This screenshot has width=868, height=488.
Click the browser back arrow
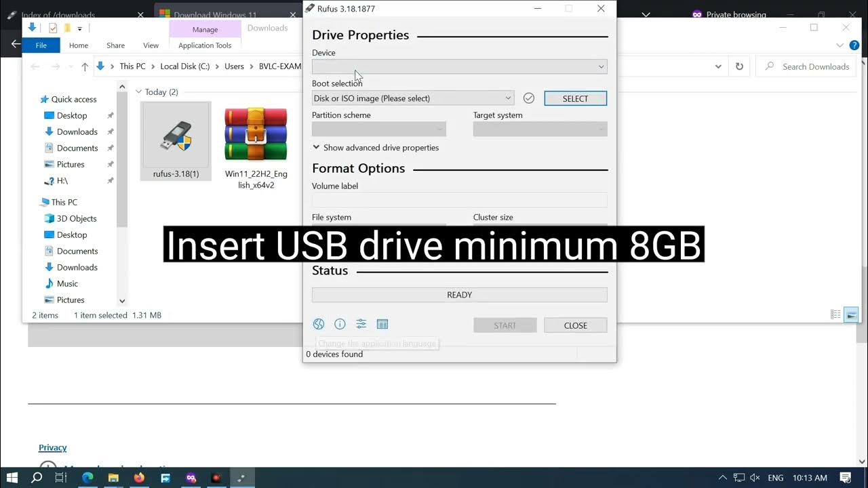[x=16, y=43]
